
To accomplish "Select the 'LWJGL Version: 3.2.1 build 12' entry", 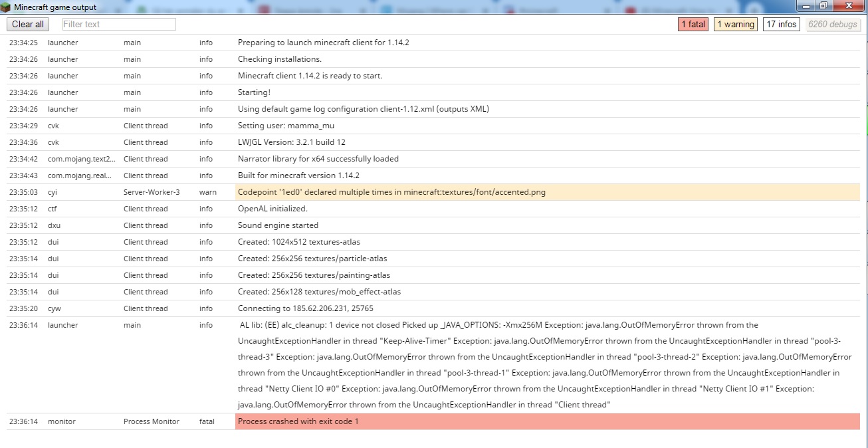I will (291, 142).
